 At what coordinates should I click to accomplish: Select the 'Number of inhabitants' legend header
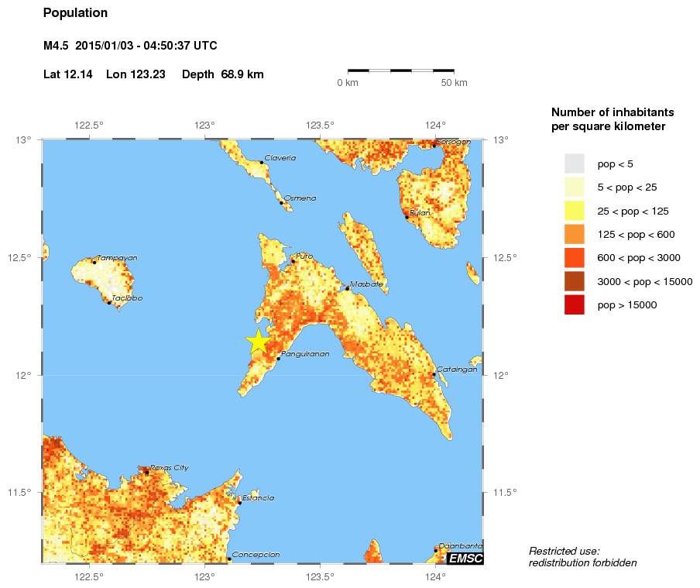(x=614, y=112)
